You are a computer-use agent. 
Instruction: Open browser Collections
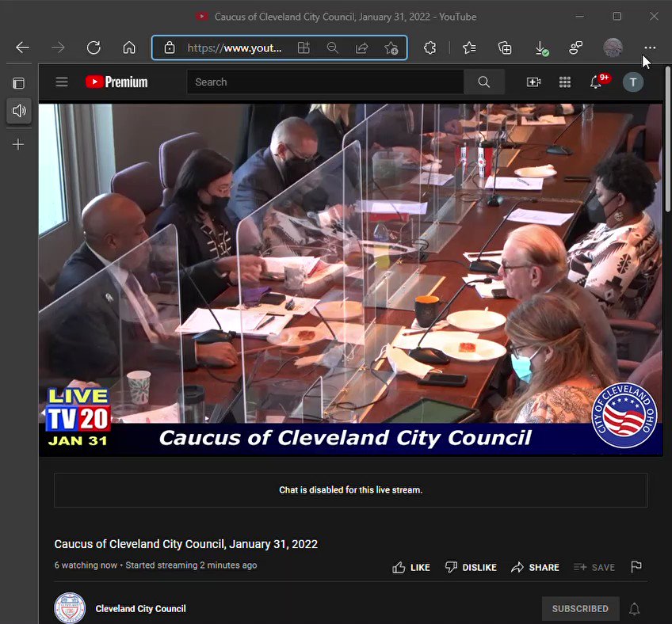click(x=505, y=48)
